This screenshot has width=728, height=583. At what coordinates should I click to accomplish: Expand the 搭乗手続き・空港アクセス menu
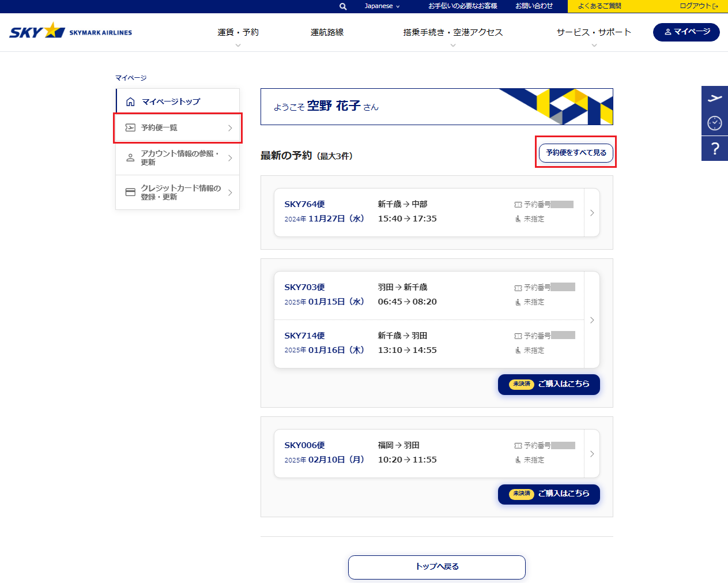tap(452, 33)
